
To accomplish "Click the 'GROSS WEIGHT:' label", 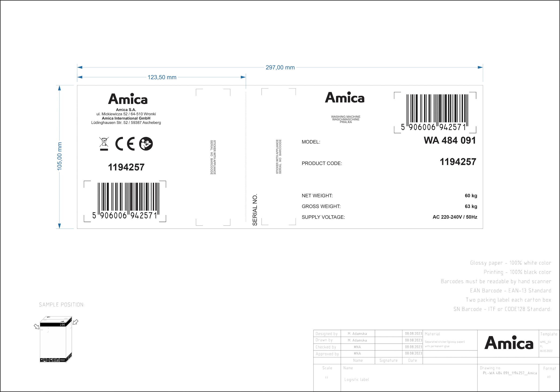I will tap(321, 206).
